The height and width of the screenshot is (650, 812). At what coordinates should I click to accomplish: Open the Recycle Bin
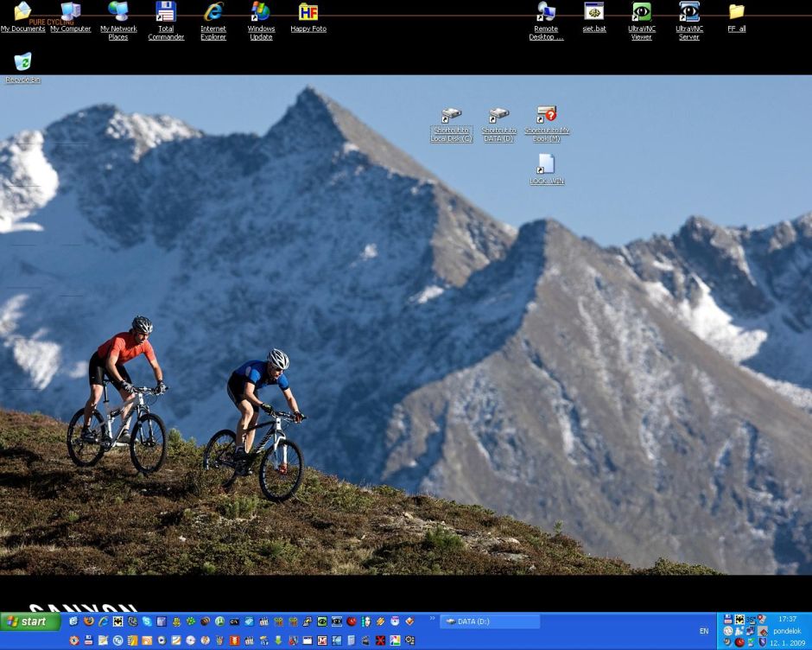click(23, 62)
